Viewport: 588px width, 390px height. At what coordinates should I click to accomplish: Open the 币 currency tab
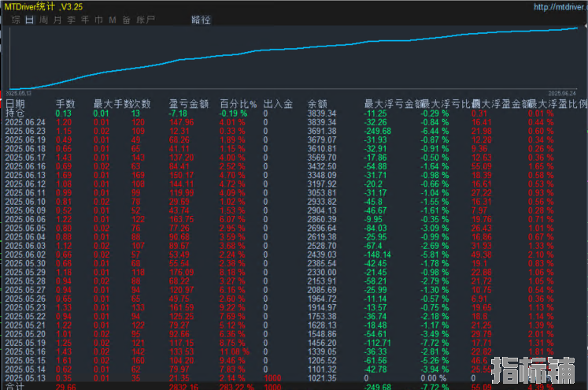coord(99,20)
